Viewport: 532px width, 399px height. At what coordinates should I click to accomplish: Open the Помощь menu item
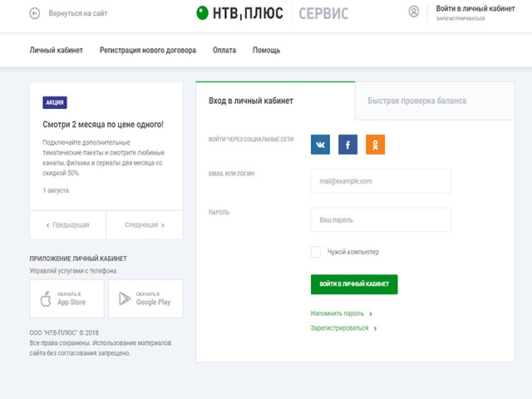point(266,50)
